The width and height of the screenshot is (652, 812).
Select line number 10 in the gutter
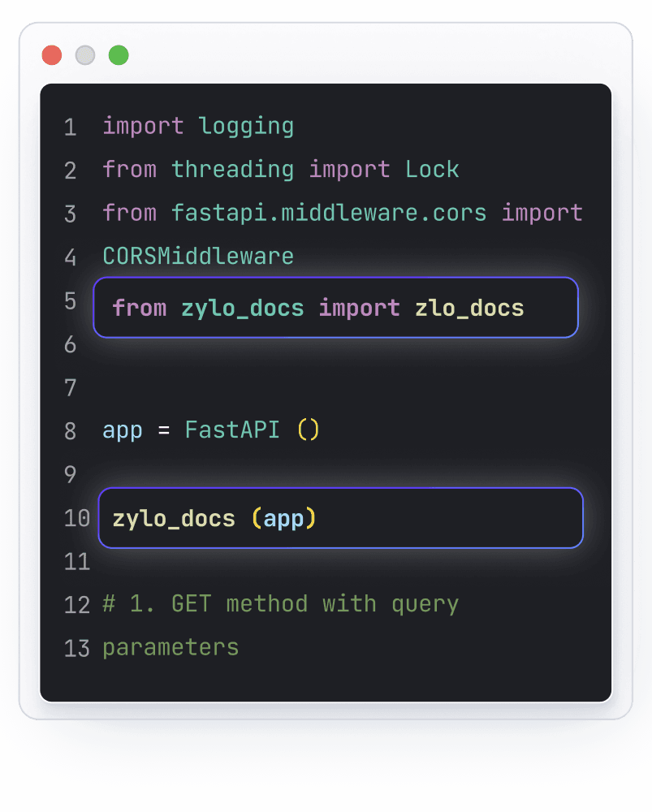pyautogui.click(x=76, y=518)
